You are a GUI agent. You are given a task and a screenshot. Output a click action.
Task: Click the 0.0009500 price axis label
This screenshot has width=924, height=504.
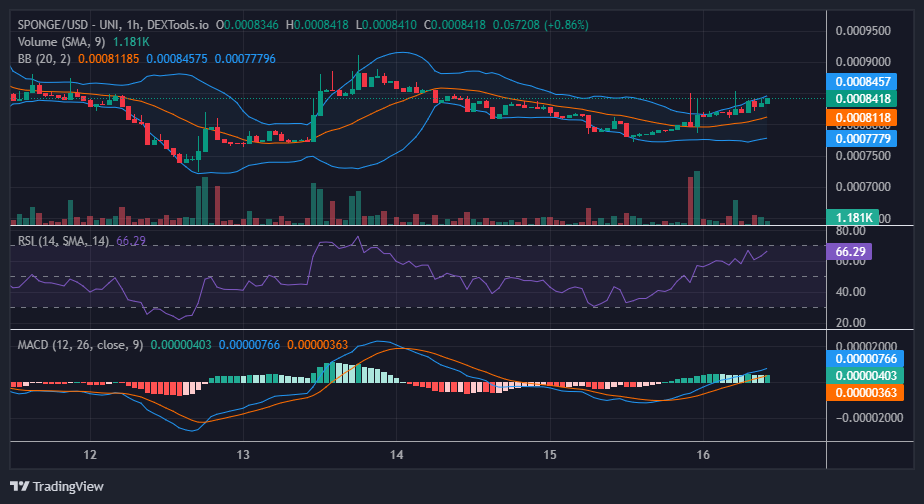click(x=863, y=31)
